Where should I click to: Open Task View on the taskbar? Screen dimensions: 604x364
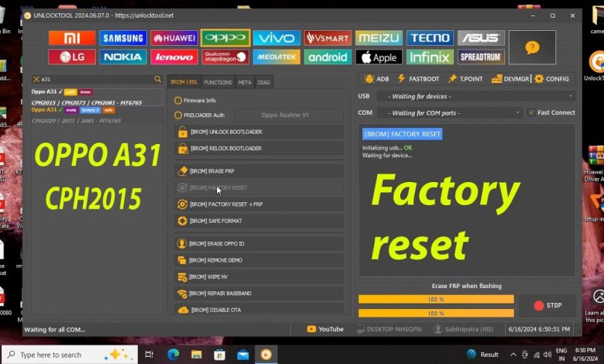(149, 355)
